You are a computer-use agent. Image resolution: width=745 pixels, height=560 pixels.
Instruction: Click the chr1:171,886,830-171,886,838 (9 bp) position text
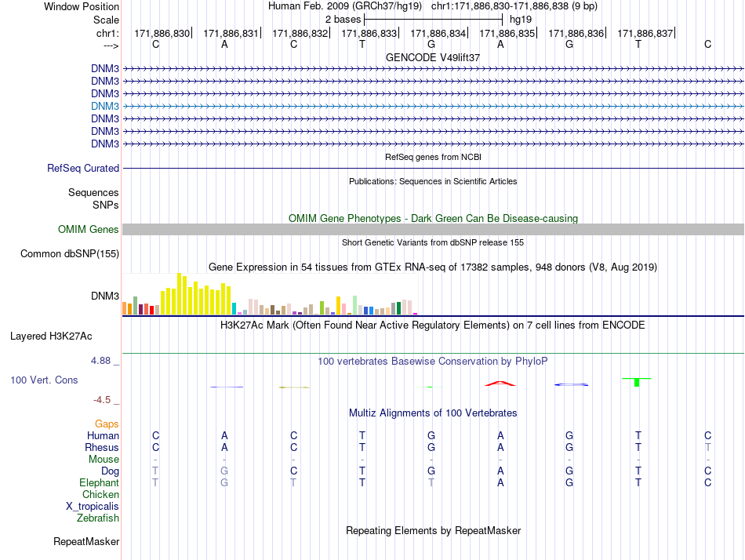pyautogui.click(x=514, y=6)
